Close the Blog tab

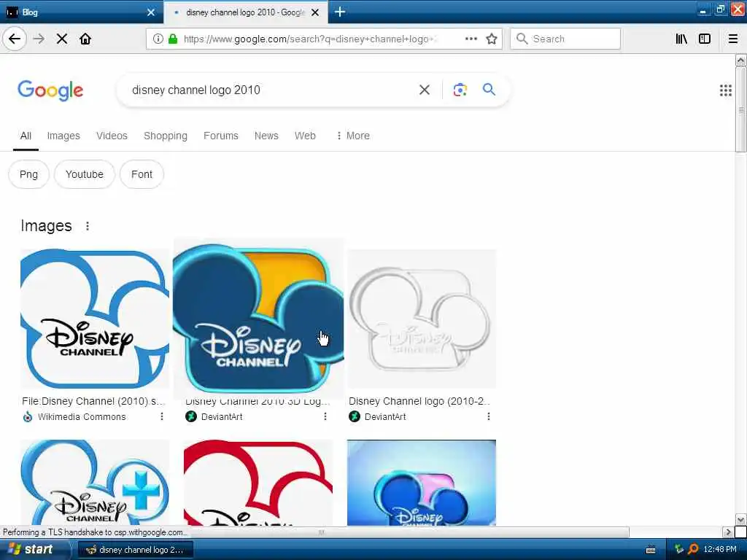tap(151, 12)
